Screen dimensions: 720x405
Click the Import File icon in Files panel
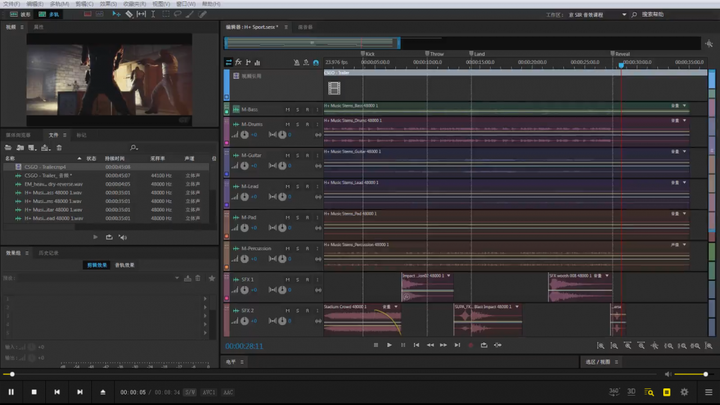pos(20,147)
